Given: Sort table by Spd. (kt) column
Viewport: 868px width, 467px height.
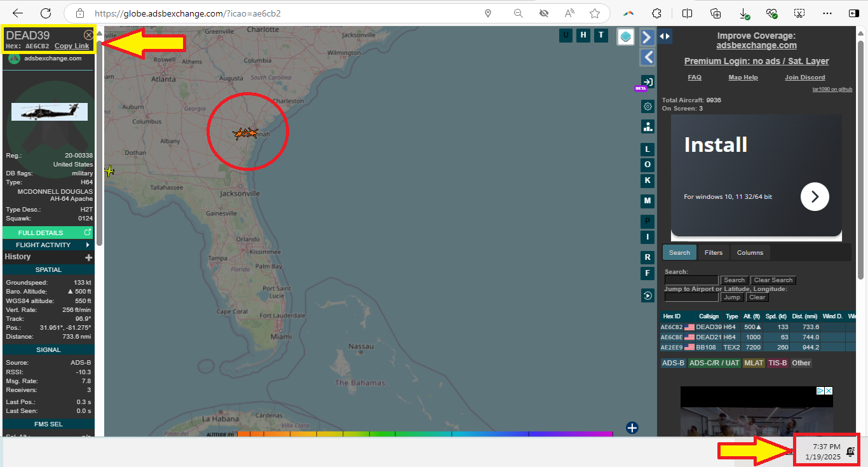Looking at the screenshot, I should 776,316.
